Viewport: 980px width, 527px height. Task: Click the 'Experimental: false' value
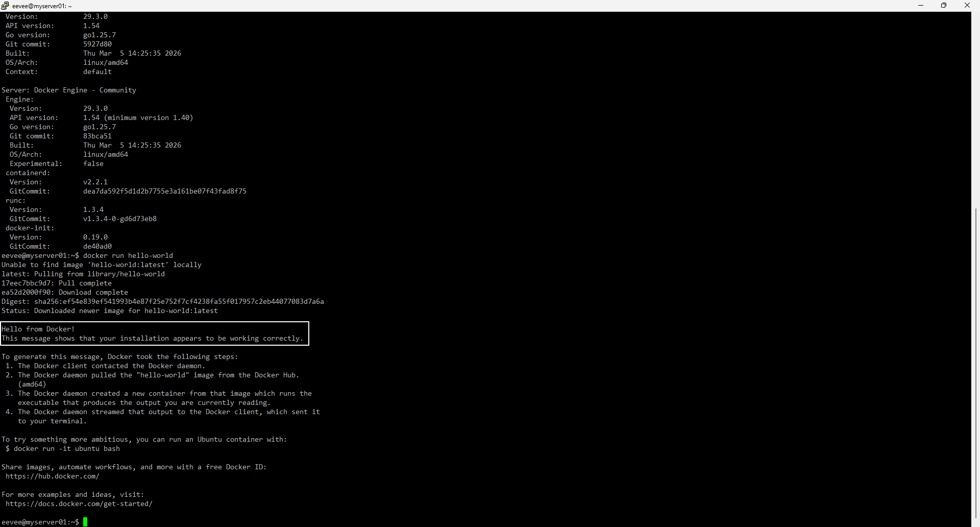(x=93, y=163)
